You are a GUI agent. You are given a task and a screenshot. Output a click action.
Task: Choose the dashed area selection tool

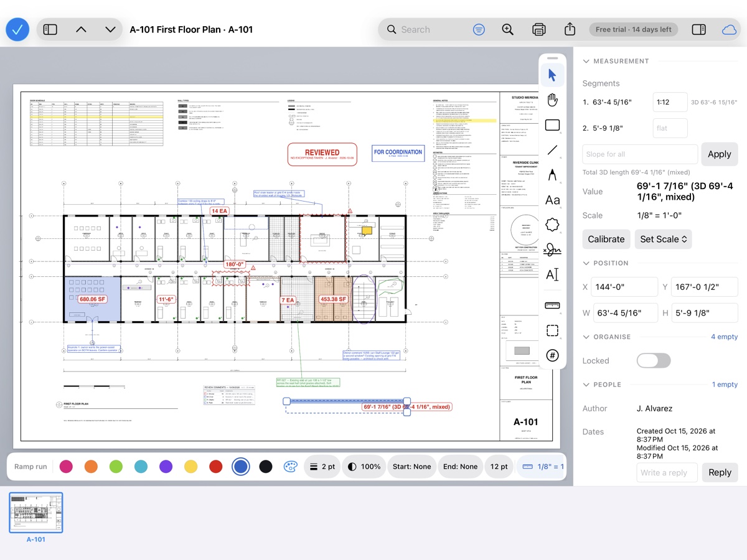[552, 330]
